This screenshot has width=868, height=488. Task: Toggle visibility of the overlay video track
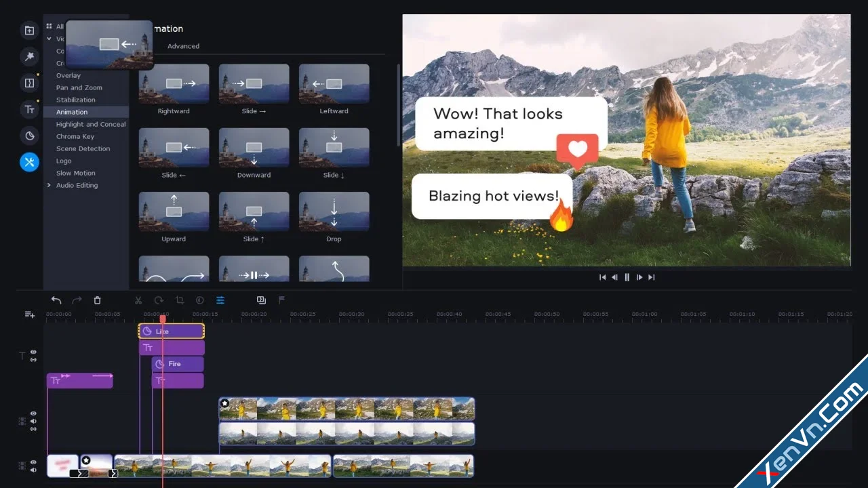click(x=33, y=413)
